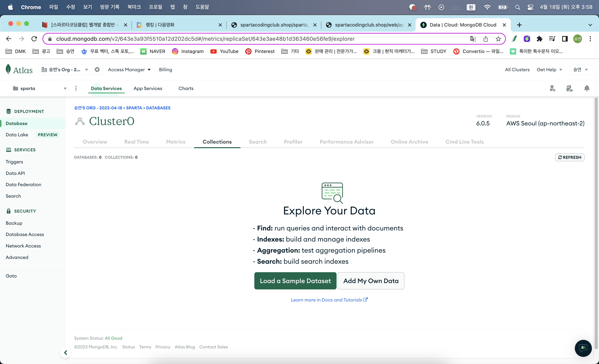This screenshot has height=364, width=599.
Task: Open Triggers in the sidebar
Action: (x=14, y=162)
